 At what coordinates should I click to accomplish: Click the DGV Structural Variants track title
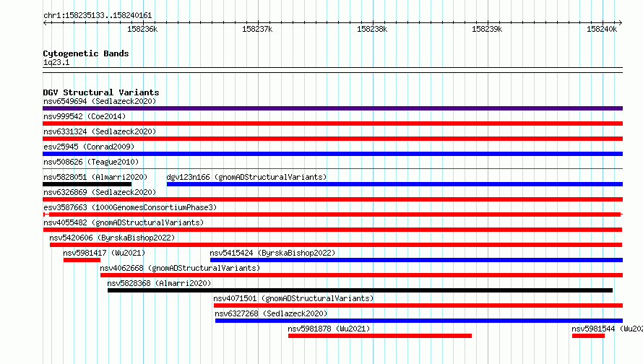click(x=101, y=92)
